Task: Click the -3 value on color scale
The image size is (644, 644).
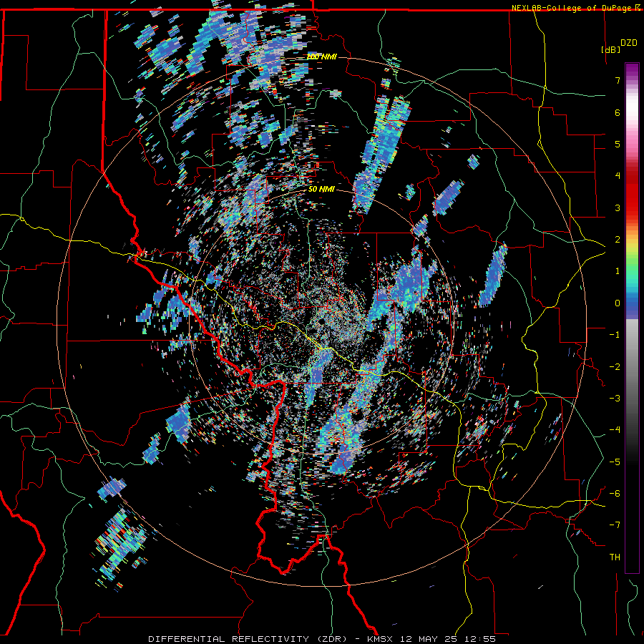Action: point(615,399)
